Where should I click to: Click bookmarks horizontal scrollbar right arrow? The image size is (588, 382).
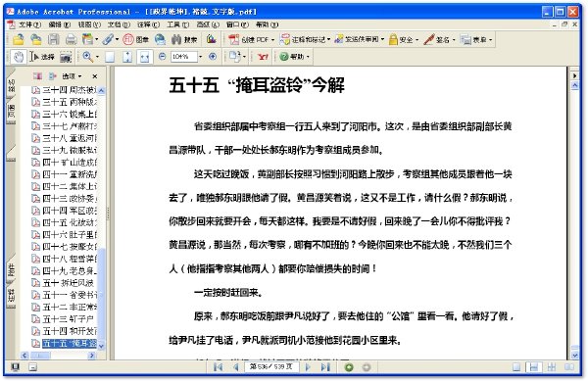coord(92,355)
